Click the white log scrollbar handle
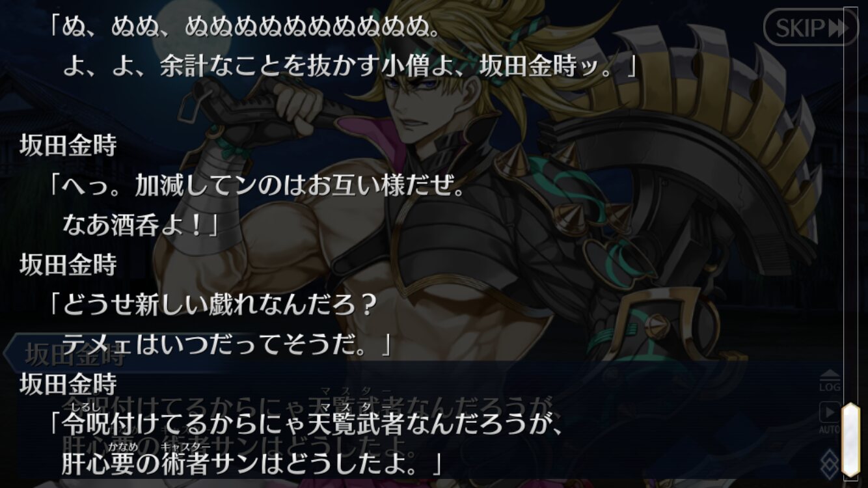Viewport: 868px width, 488px height. click(x=850, y=440)
